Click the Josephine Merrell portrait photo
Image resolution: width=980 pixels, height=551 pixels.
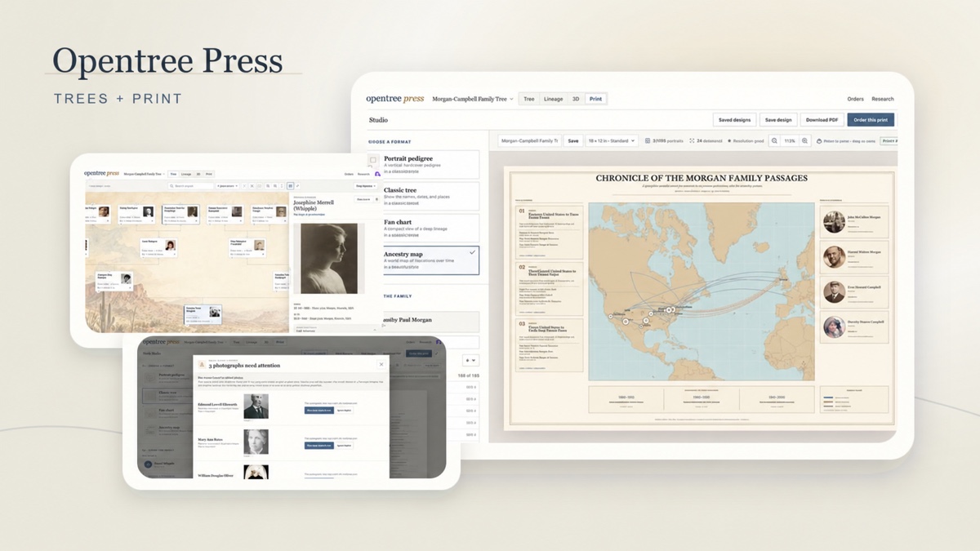tap(330, 258)
